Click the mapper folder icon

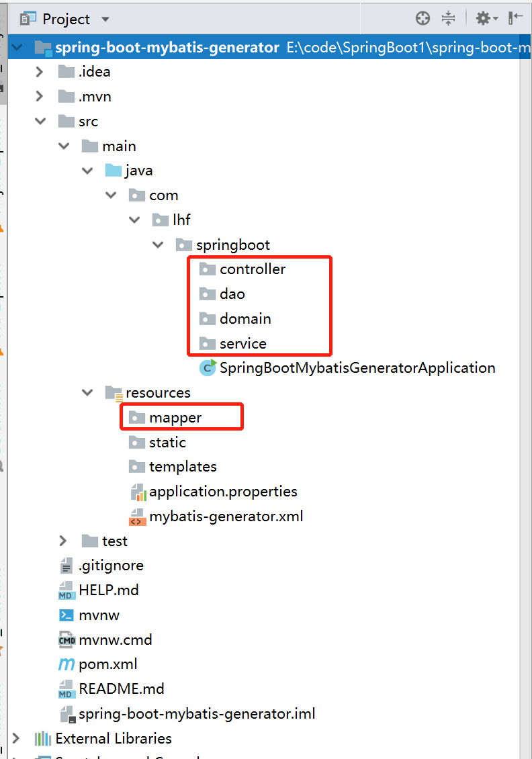[x=137, y=417]
